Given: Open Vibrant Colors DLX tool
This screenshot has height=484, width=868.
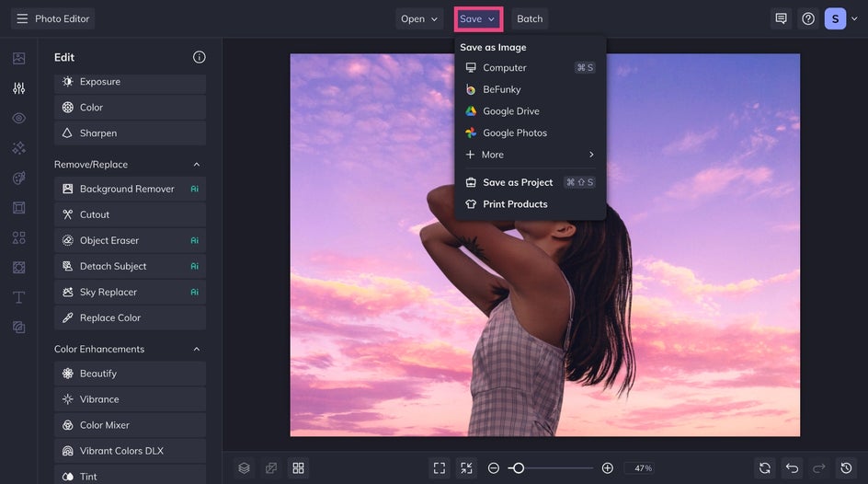Looking at the screenshot, I should [130, 451].
